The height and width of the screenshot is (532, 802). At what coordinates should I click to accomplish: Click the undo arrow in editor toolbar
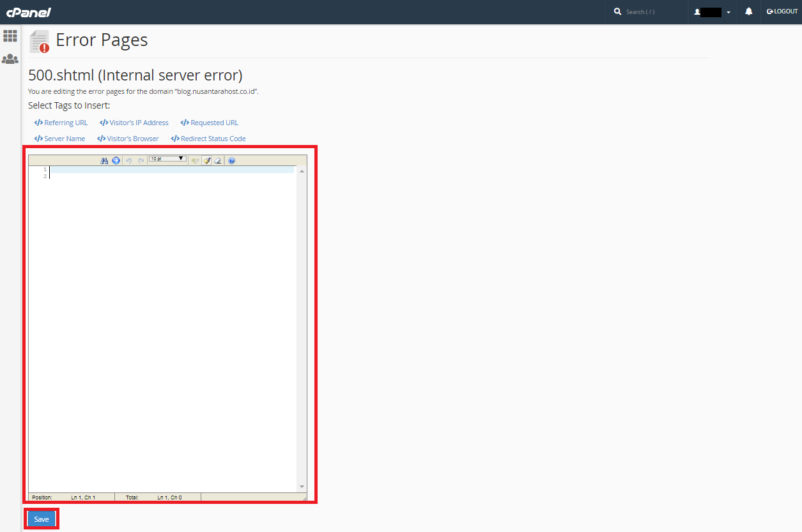coord(129,161)
